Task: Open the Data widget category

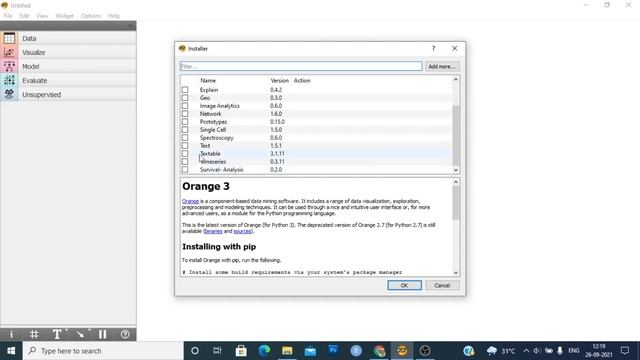Action: click(x=68, y=38)
